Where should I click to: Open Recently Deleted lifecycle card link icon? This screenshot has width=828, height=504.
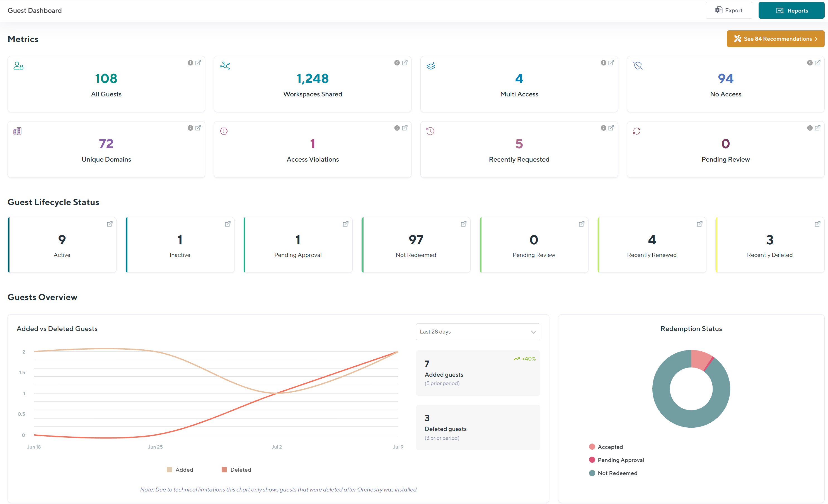(x=818, y=224)
